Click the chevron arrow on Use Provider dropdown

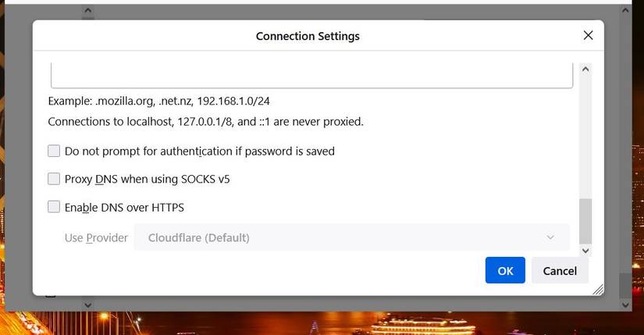click(550, 237)
